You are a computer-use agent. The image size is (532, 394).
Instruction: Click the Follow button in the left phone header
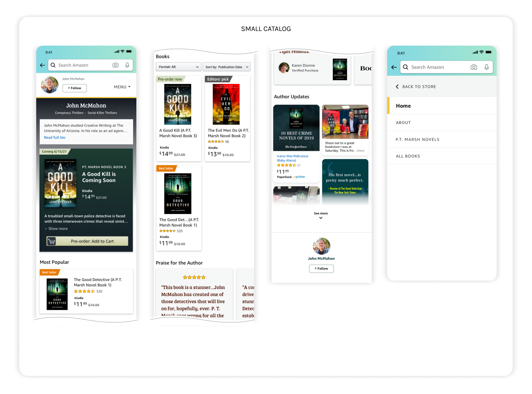click(x=74, y=88)
